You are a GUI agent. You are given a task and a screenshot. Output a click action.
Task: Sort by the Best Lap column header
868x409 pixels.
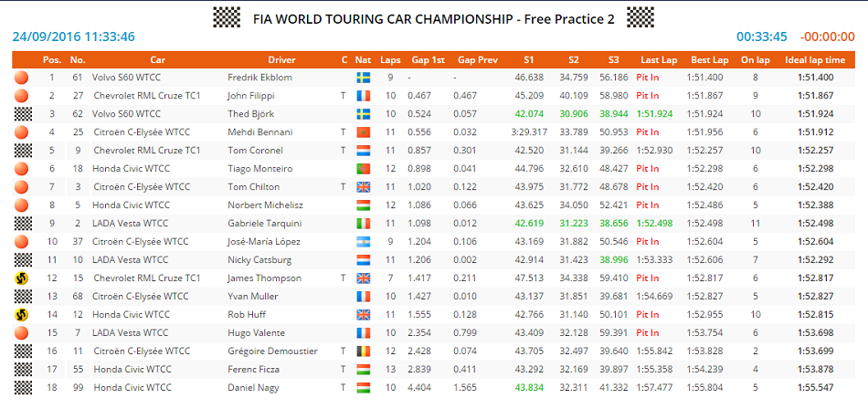point(709,60)
